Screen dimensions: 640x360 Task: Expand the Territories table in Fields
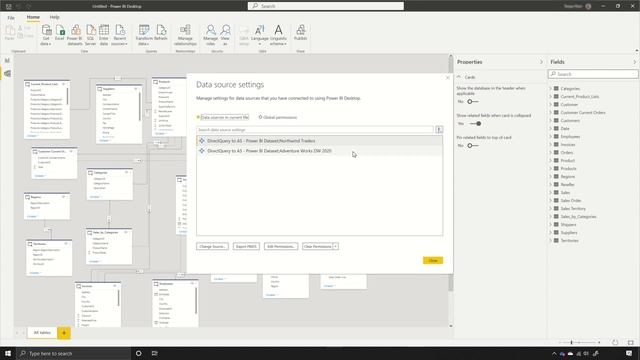coord(551,240)
